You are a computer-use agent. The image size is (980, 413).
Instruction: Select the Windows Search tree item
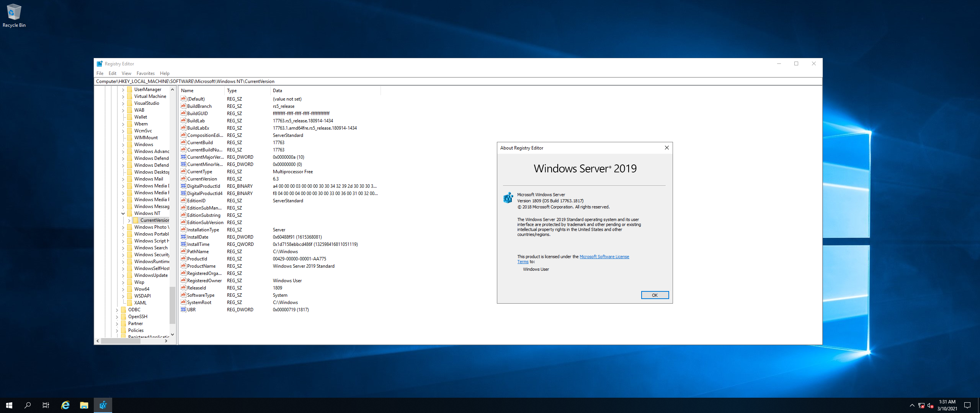pos(151,247)
